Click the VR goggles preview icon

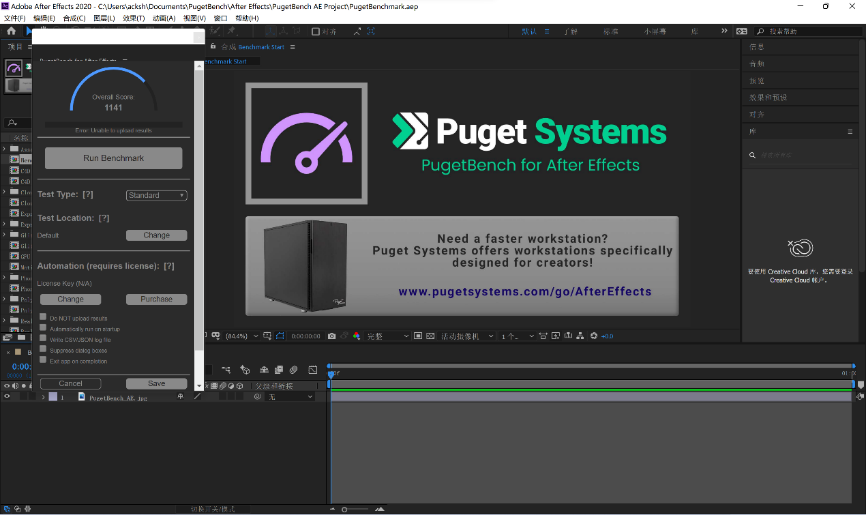click(x=215, y=335)
